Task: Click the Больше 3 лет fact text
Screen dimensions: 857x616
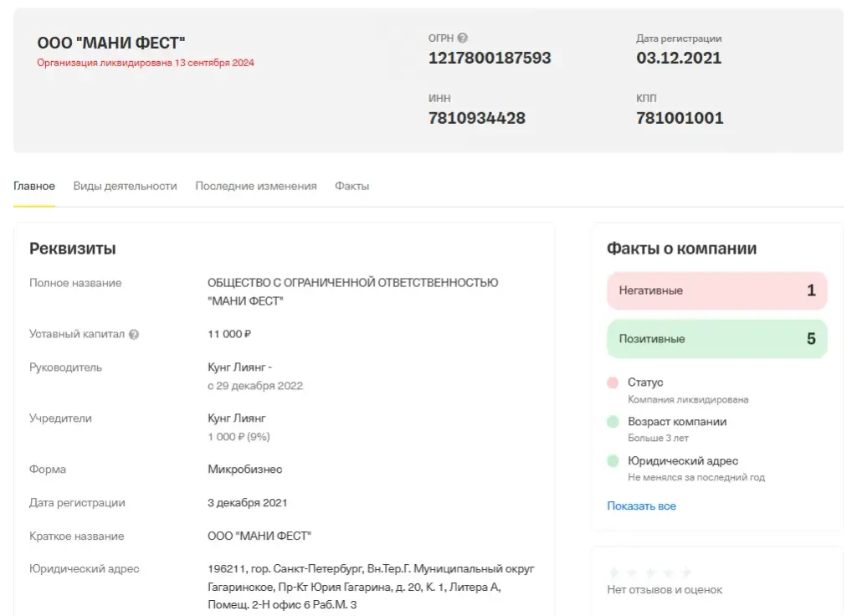Action: [x=658, y=438]
